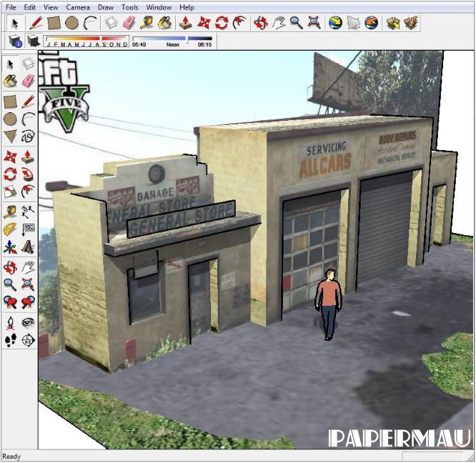Open Get Models from 3D Warehouse
476x463 pixels.
point(393,23)
